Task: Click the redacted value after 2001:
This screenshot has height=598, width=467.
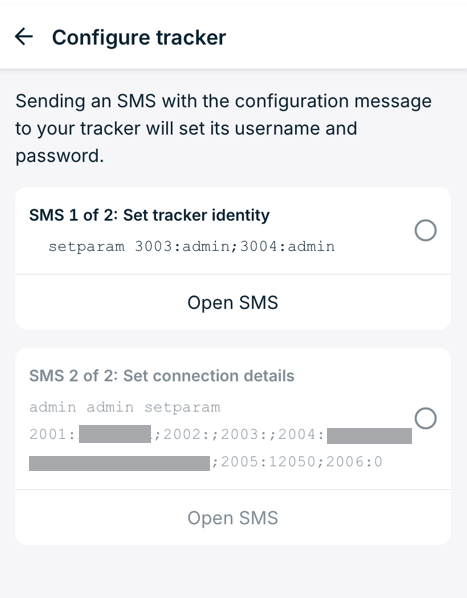Action: point(115,434)
